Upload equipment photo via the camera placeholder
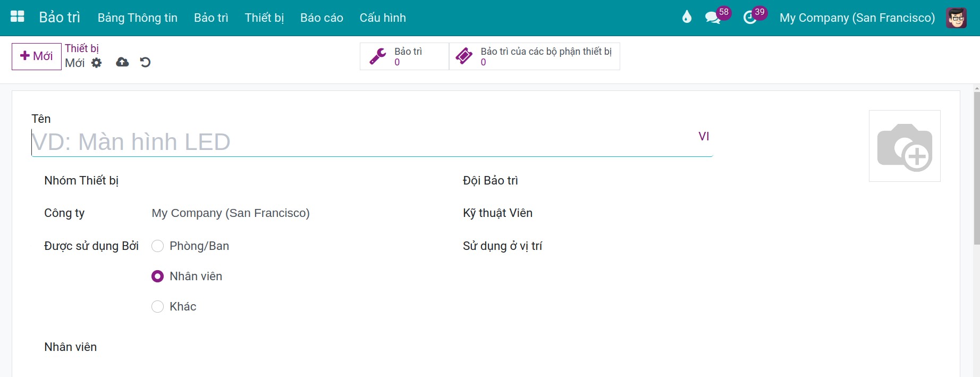Viewport: 980px width, 377px height. [x=905, y=146]
